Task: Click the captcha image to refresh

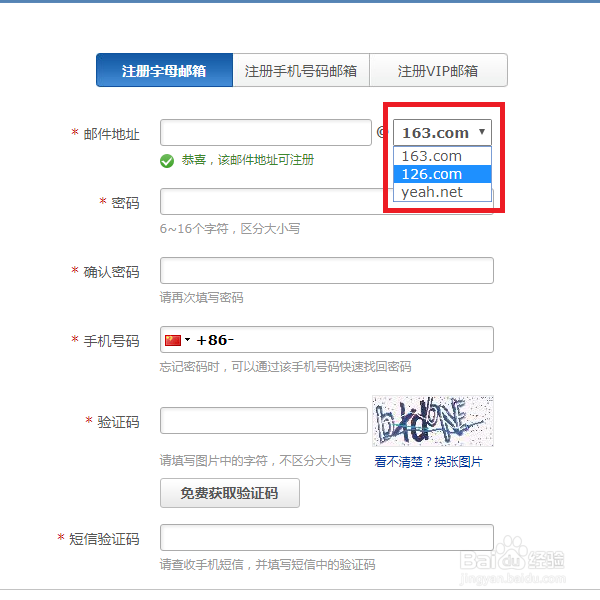Action: [433, 421]
